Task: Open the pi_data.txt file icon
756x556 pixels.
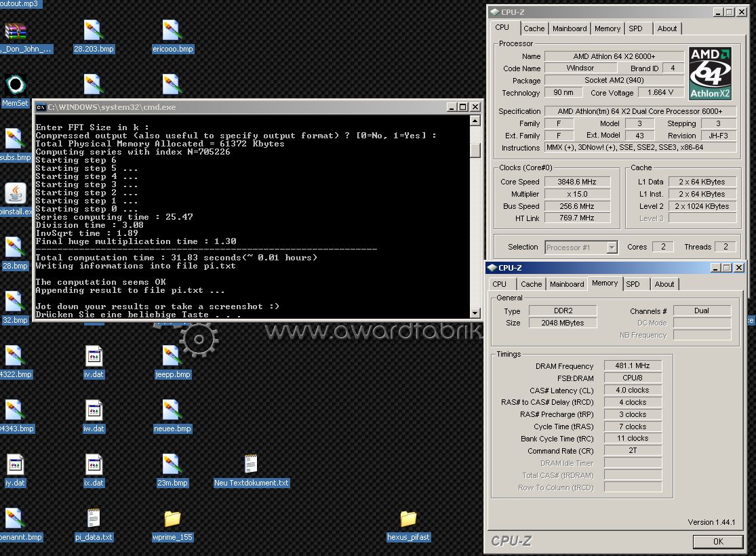Action: tap(94, 525)
